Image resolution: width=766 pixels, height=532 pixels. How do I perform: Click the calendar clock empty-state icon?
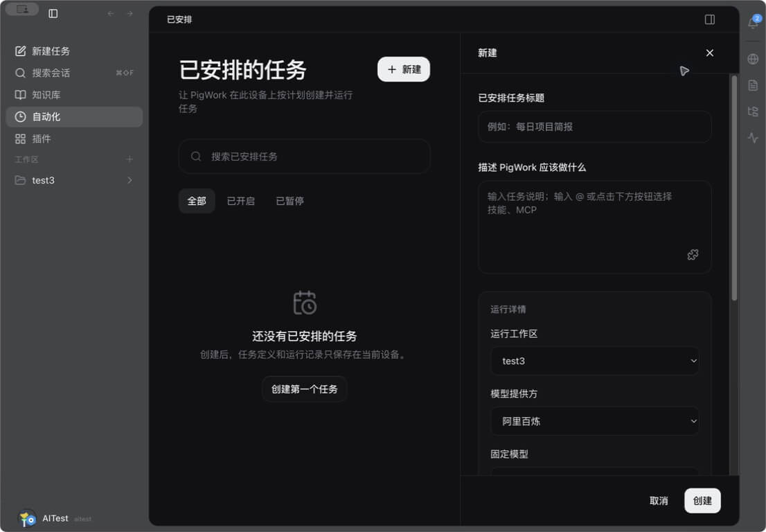pyautogui.click(x=305, y=303)
